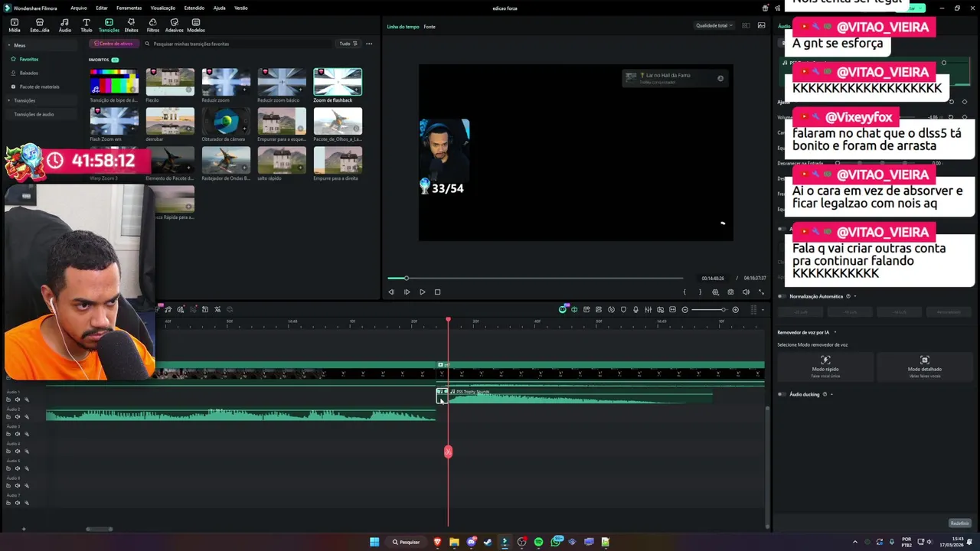Click the mark-out bracket icon

coord(700,292)
